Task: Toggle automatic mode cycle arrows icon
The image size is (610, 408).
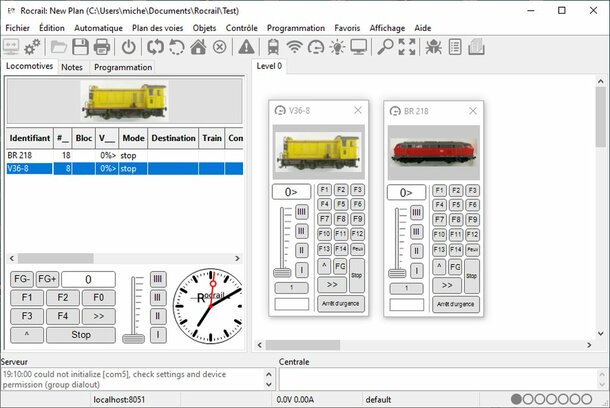Action: click(155, 47)
